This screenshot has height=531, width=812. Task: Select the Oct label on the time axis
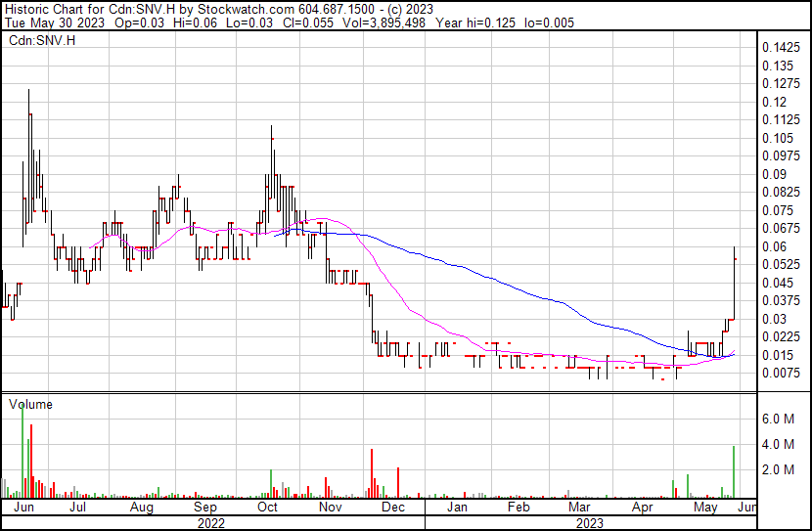pyautogui.click(x=267, y=509)
